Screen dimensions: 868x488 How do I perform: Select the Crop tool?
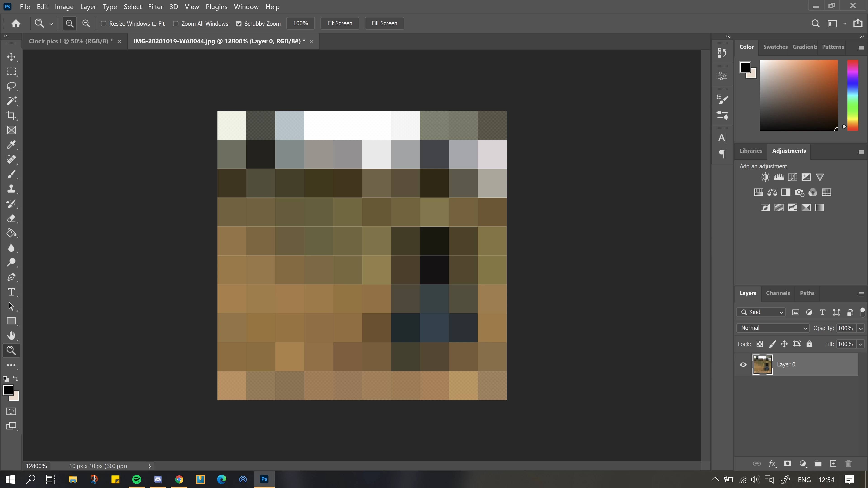11,115
